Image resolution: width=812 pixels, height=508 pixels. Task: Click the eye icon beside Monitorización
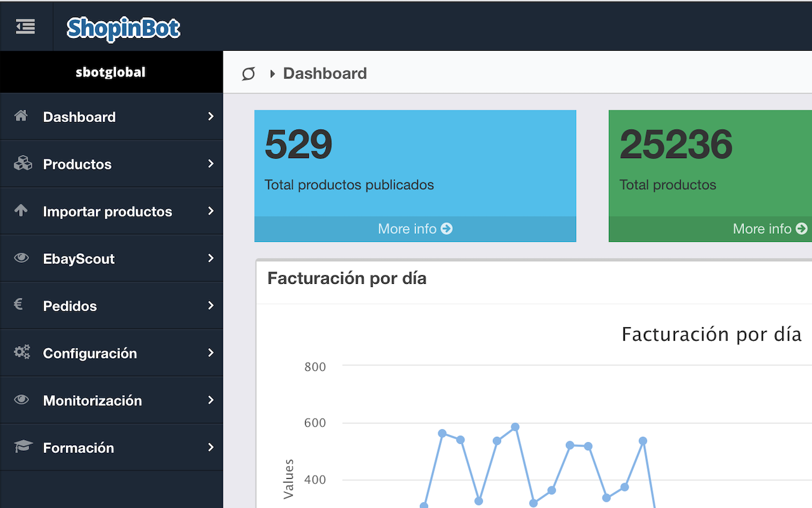click(22, 400)
